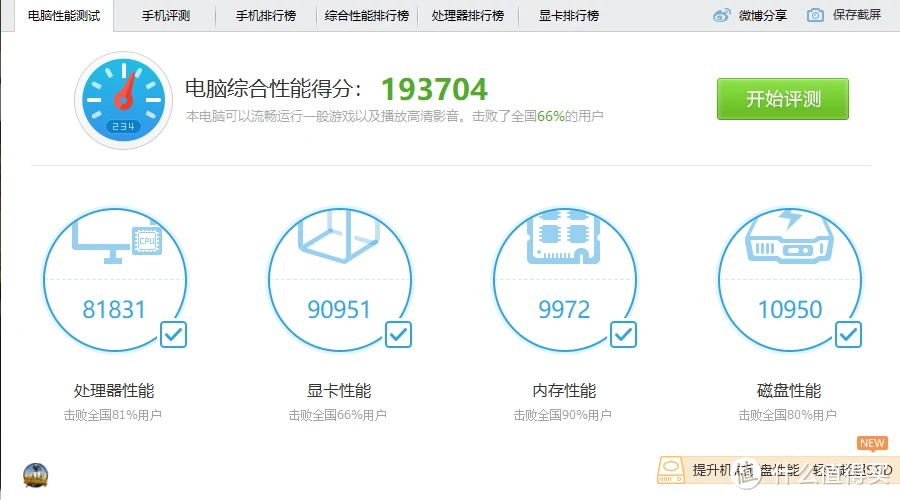Image resolution: width=900 pixels, height=500 pixels.
Task: Uncheck the 磁盘性能 checkbox
Action: (848, 334)
